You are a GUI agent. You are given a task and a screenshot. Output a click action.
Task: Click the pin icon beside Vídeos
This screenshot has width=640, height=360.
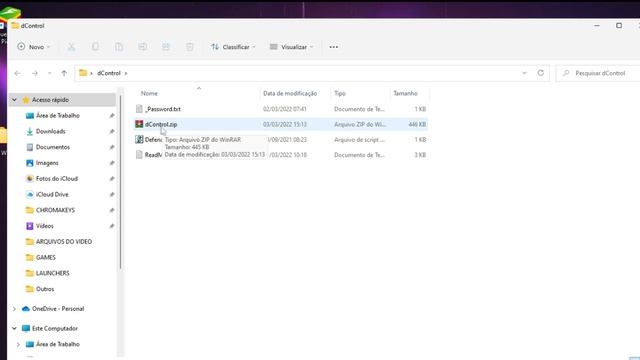pyautogui.click(x=111, y=226)
